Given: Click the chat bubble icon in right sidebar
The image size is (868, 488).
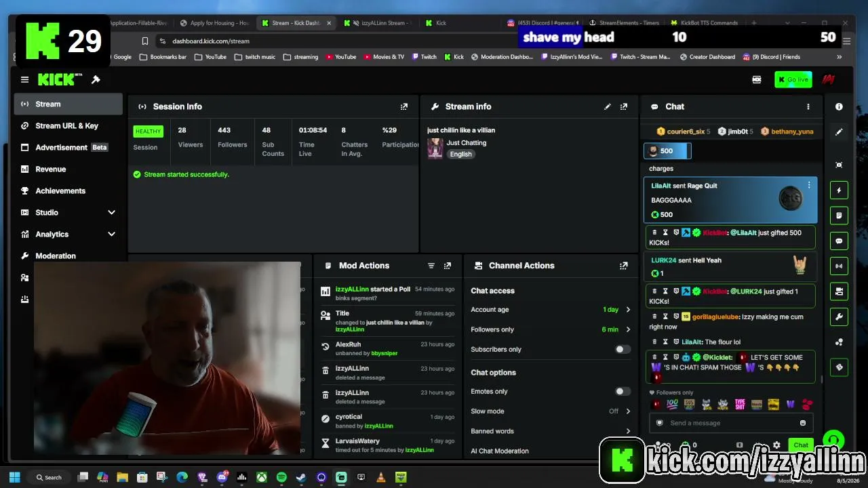Looking at the screenshot, I should [x=839, y=241].
